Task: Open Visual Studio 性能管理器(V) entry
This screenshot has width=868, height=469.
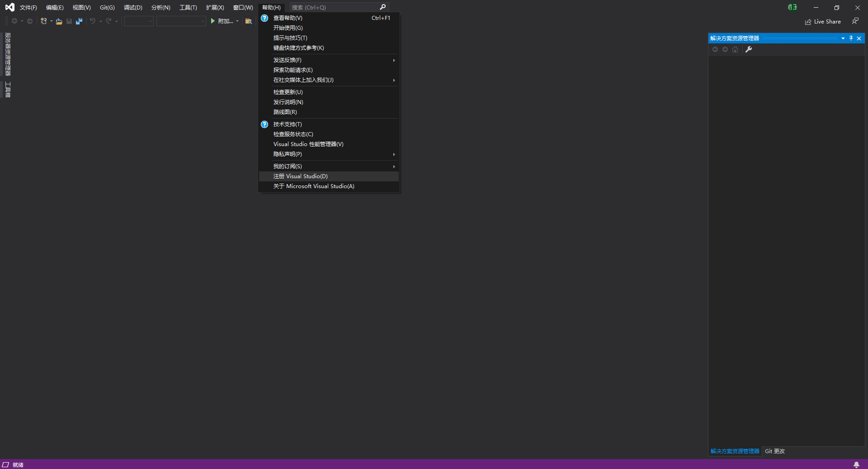Action: tap(329, 144)
